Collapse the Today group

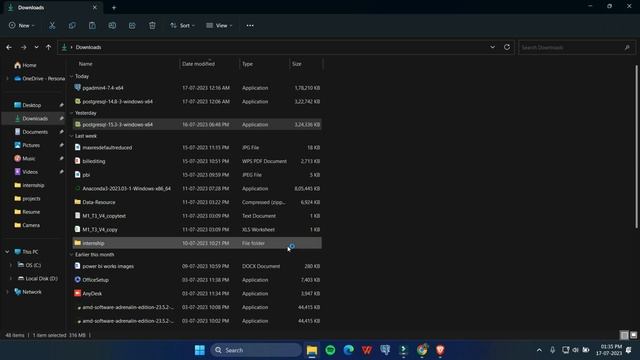tap(72, 76)
